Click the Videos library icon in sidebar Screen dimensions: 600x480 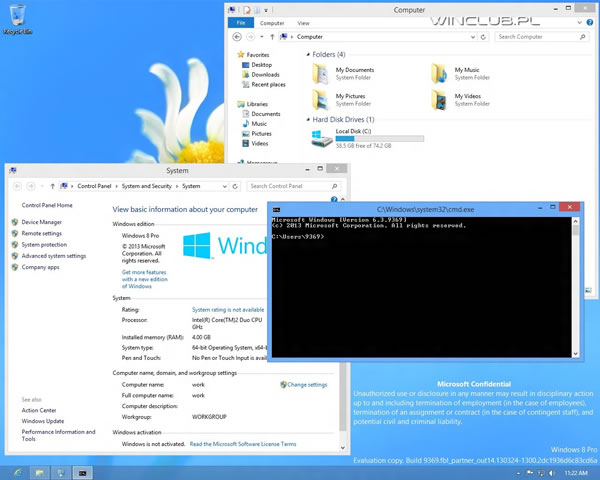tap(246, 144)
